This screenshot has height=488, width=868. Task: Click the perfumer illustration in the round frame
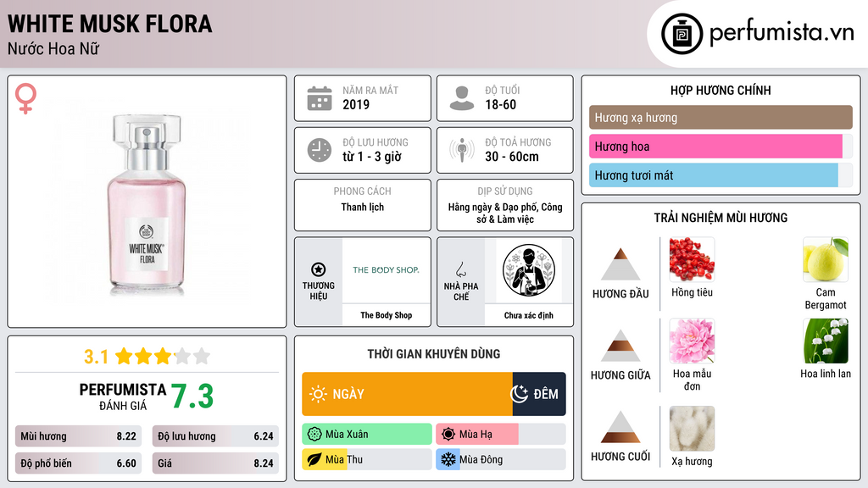point(529,270)
